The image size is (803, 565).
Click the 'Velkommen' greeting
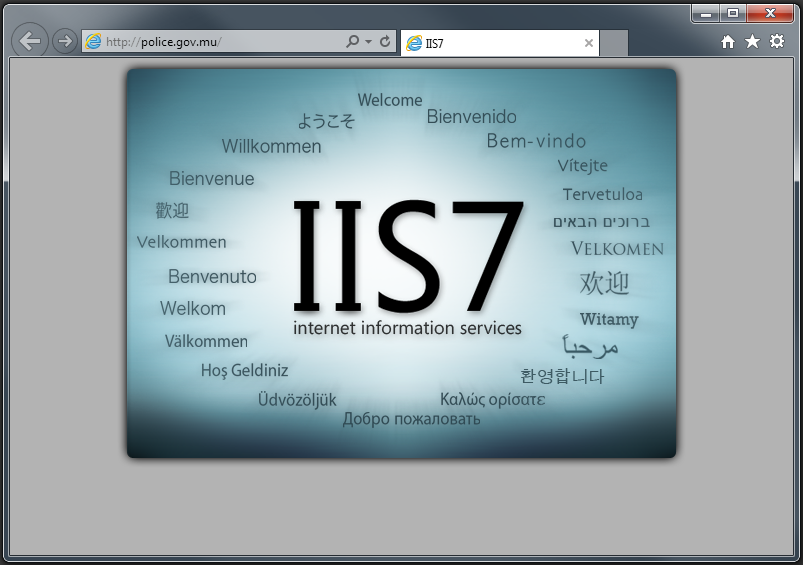coord(181,242)
